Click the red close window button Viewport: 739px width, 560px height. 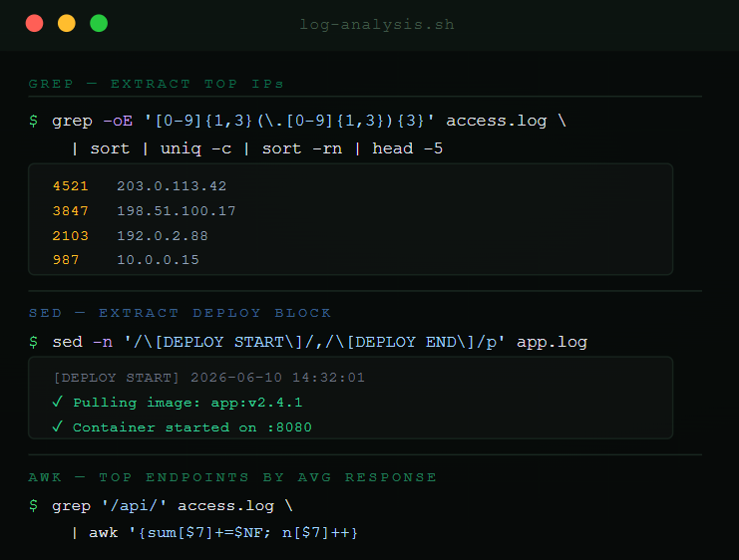click(34, 23)
